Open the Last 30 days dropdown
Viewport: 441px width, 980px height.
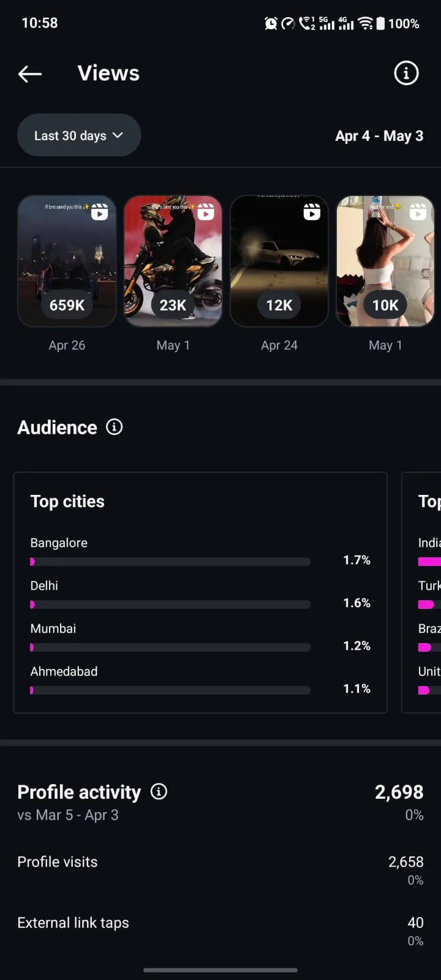point(79,135)
